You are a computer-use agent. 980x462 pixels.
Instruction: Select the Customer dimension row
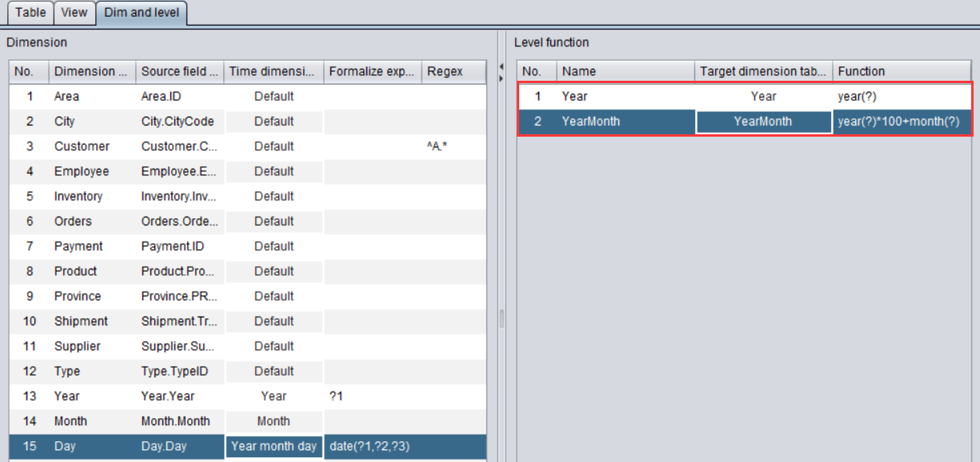click(x=82, y=146)
